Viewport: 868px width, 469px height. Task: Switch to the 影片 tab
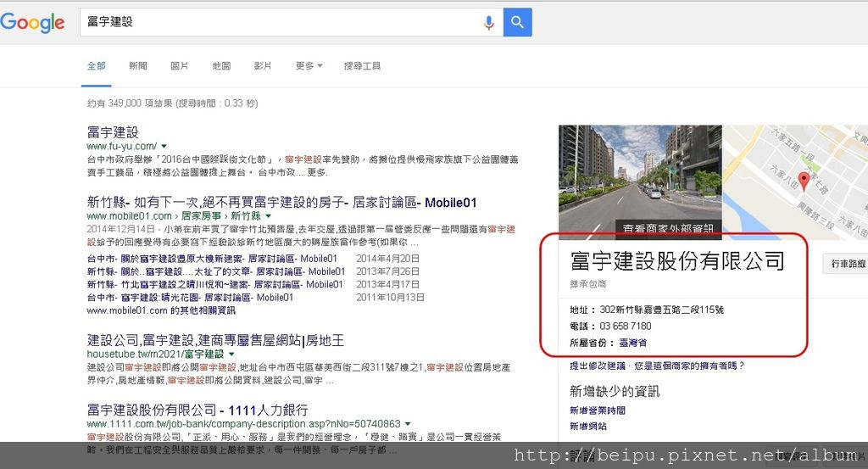[x=263, y=66]
